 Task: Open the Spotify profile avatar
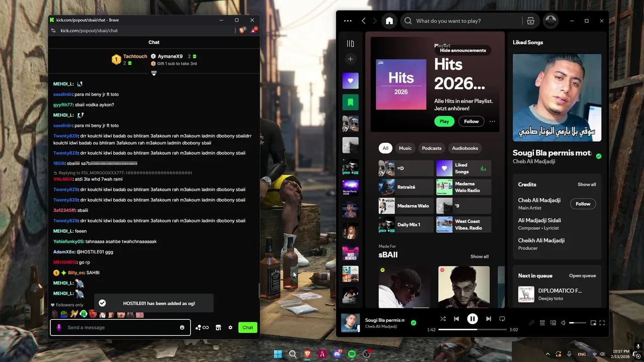(551, 21)
